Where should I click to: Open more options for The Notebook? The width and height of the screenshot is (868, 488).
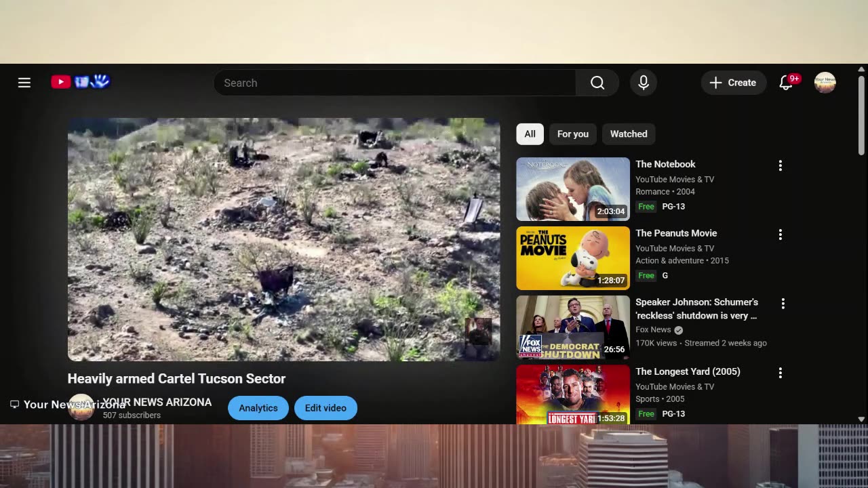pyautogui.click(x=781, y=165)
